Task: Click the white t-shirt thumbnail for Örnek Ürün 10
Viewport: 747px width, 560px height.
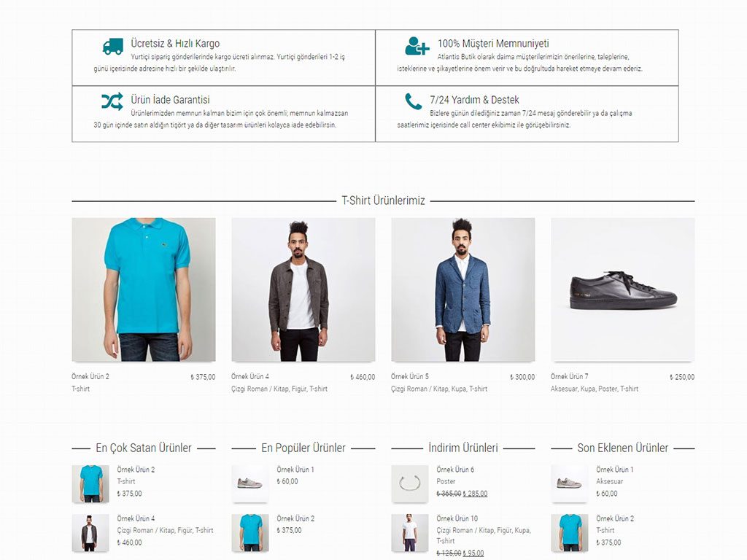Action: coord(410,533)
